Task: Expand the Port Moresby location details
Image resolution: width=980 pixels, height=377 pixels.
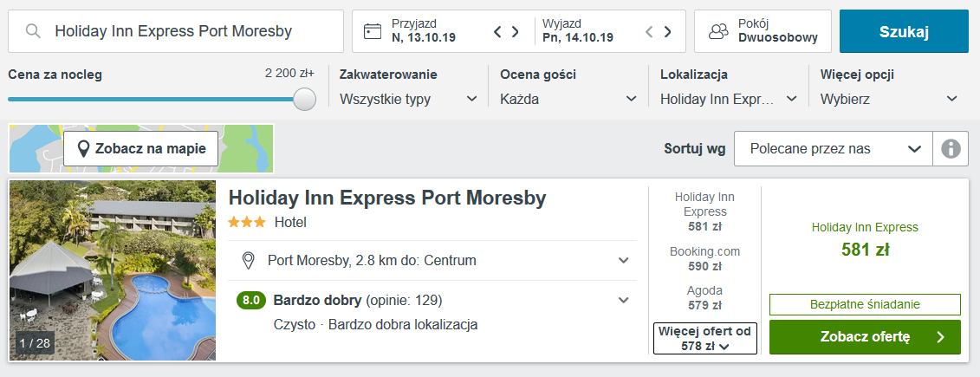Action: [623, 260]
